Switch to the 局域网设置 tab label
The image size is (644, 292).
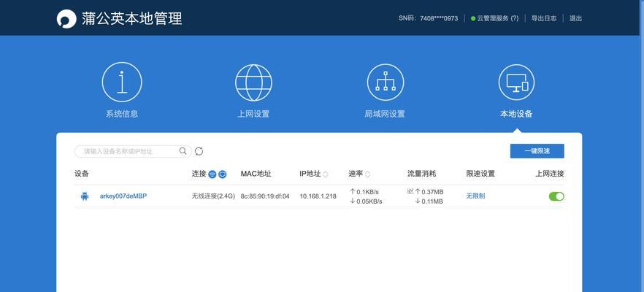pos(385,114)
